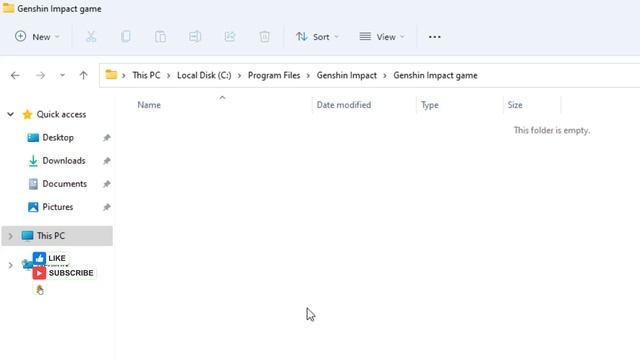Viewport: 640px width, 360px height.
Task: Open the New item menu
Action: (37, 37)
